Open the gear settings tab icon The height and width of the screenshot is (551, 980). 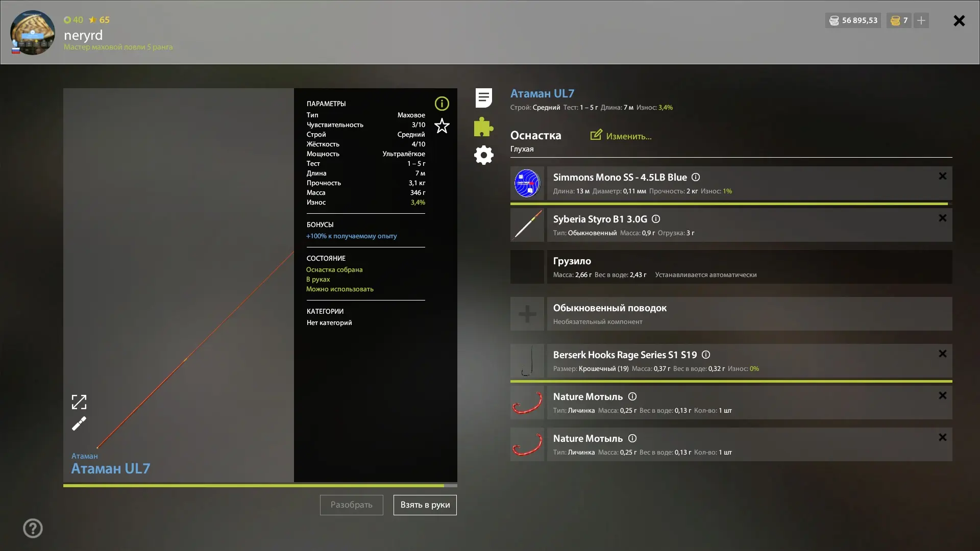point(483,155)
